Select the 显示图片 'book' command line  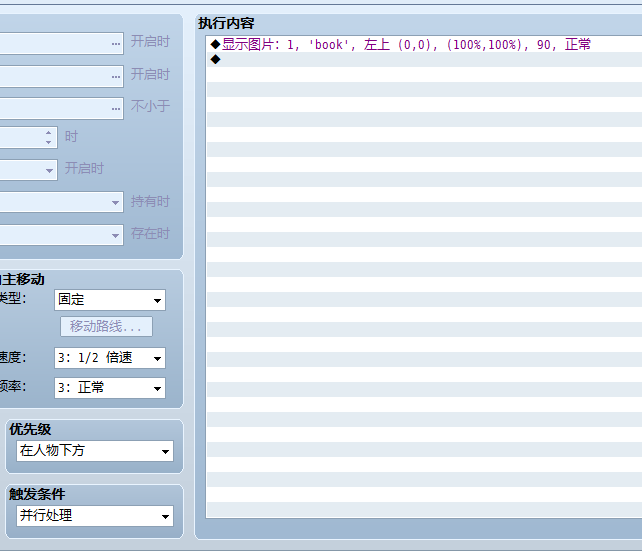click(424, 45)
